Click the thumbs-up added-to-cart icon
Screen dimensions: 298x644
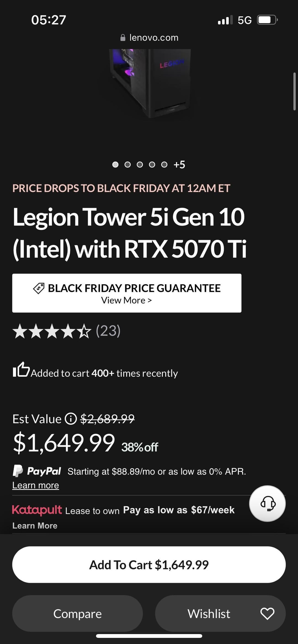[21, 370]
